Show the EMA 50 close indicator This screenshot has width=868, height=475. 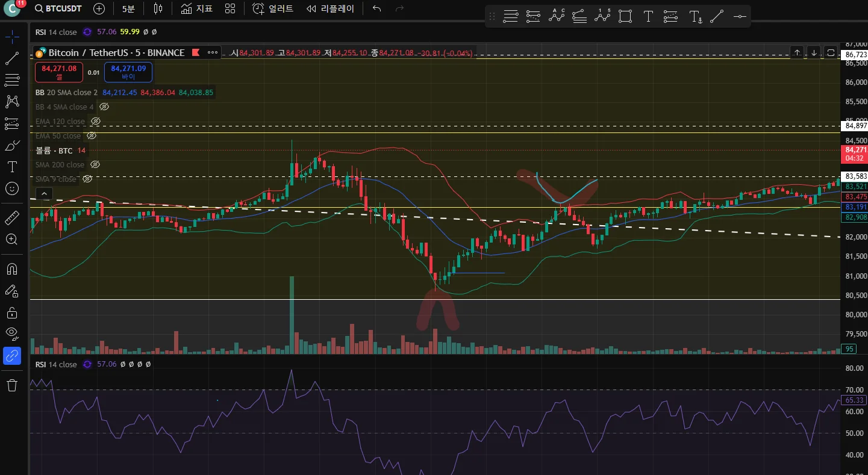[92, 135]
